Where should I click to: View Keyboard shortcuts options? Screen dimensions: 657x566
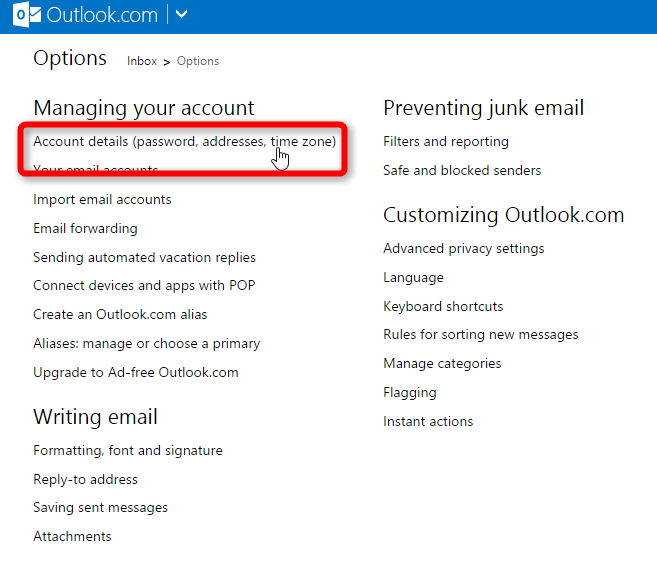pyautogui.click(x=443, y=306)
